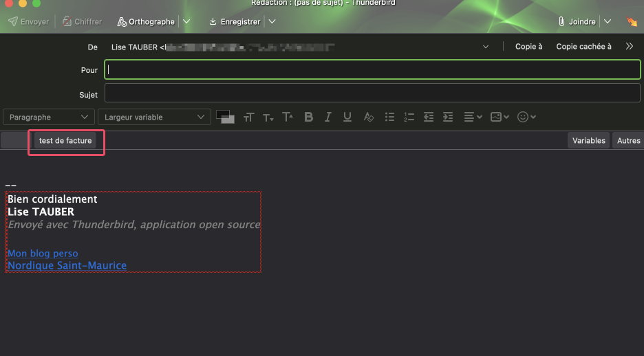The image size is (644, 356).
Task: Click the remove text styling icon
Action: pyautogui.click(x=369, y=118)
